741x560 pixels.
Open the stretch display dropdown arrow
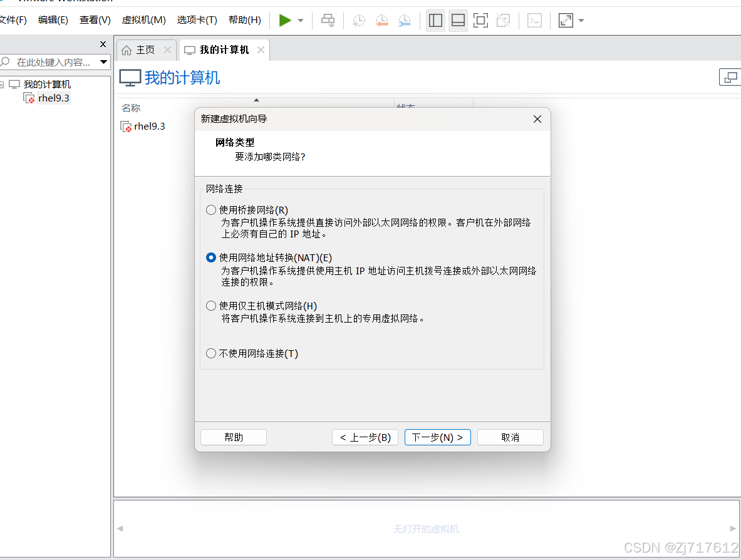581,21
